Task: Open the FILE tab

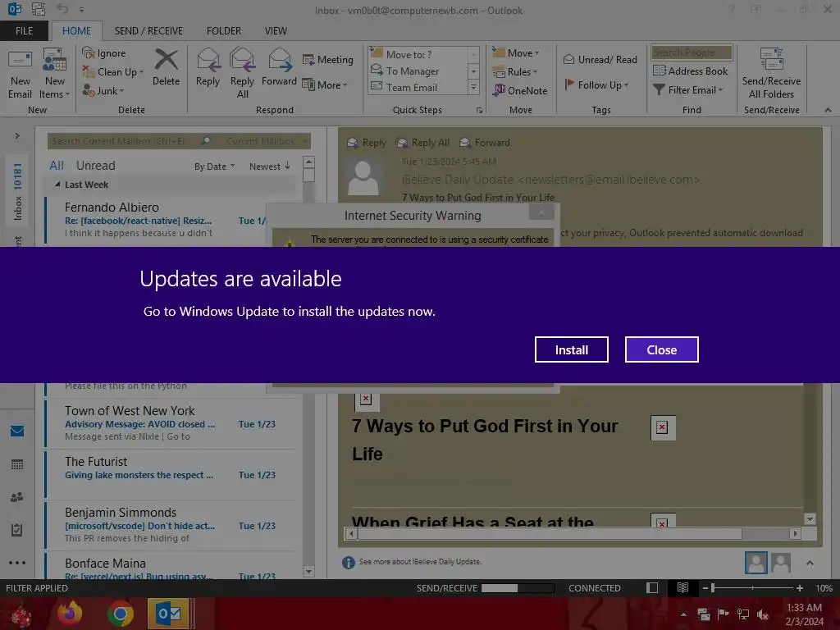Action: tap(24, 31)
